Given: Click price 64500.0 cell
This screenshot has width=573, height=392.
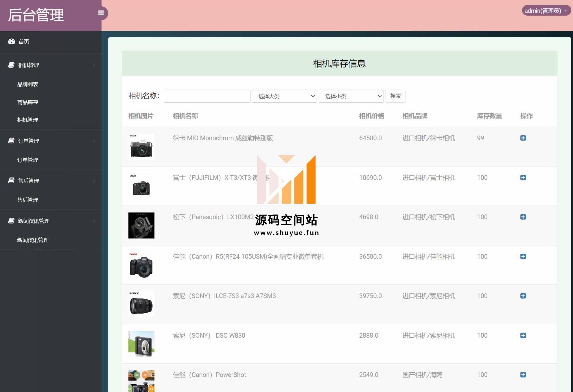Looking at the screenshot, I should (371, 138).
